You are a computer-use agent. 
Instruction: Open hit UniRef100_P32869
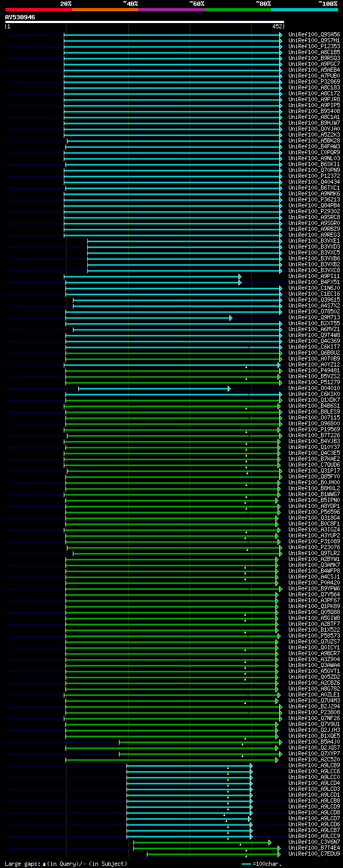(314, 81)
